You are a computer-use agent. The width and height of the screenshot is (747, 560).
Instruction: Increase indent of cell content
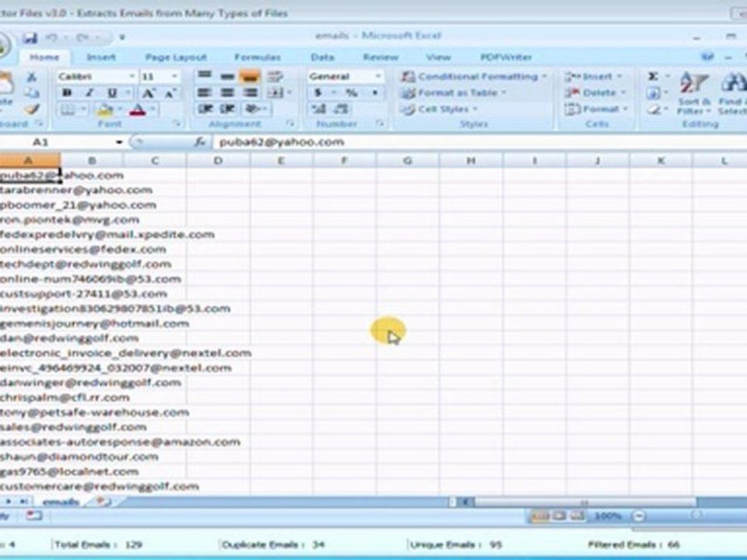click(x=228, y=109)
